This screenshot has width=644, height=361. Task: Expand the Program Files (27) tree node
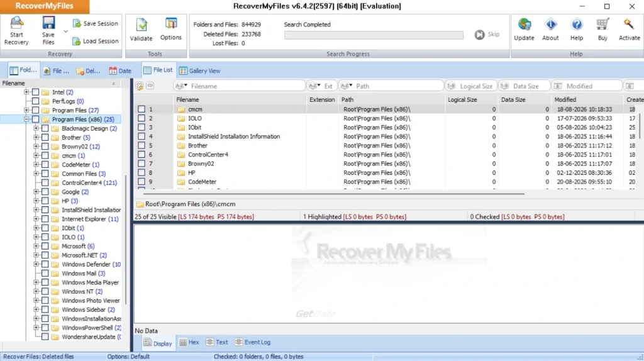[26, 110]
